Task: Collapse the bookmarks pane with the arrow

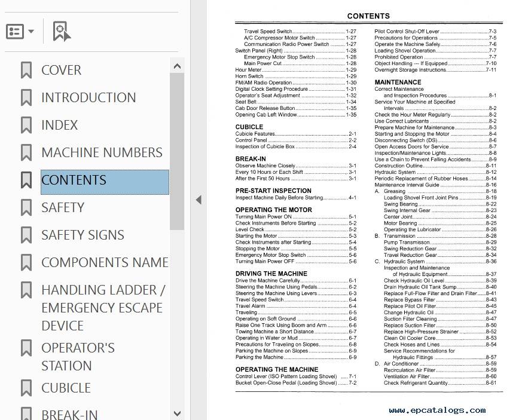Action: [x=199, y=200]
